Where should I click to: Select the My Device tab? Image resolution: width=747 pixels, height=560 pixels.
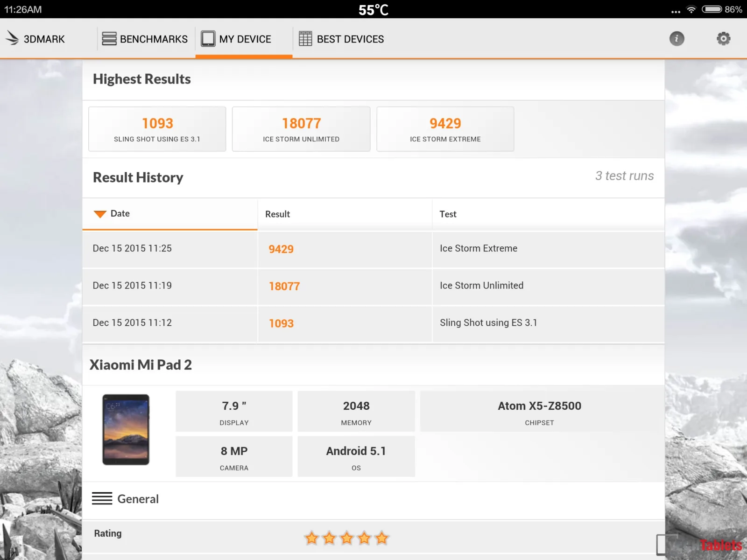[244, 39]
